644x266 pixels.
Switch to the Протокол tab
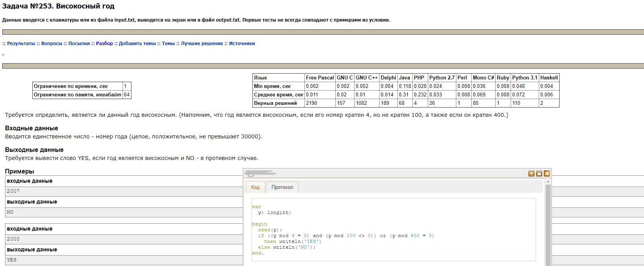(x=282, y=187)
